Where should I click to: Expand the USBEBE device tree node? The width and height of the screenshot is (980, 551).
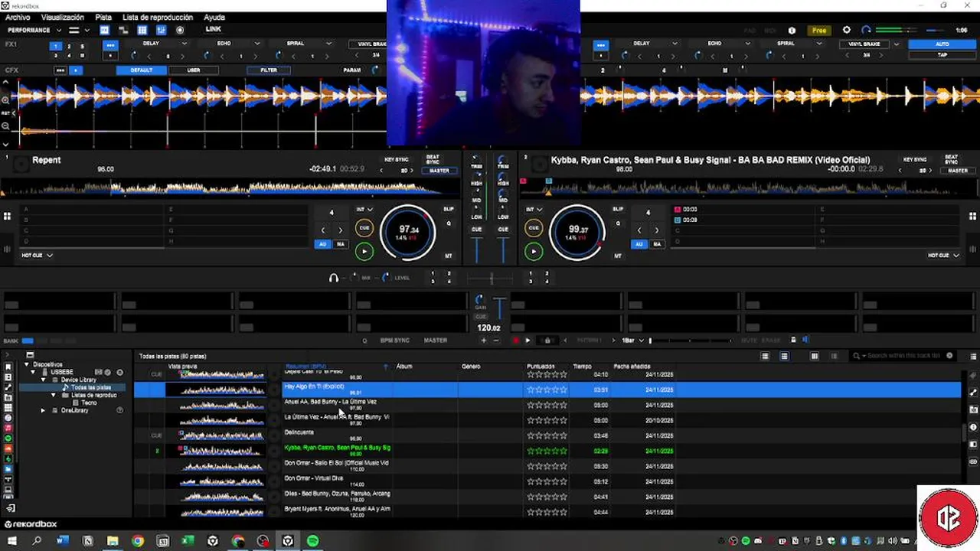pos(34,372)
